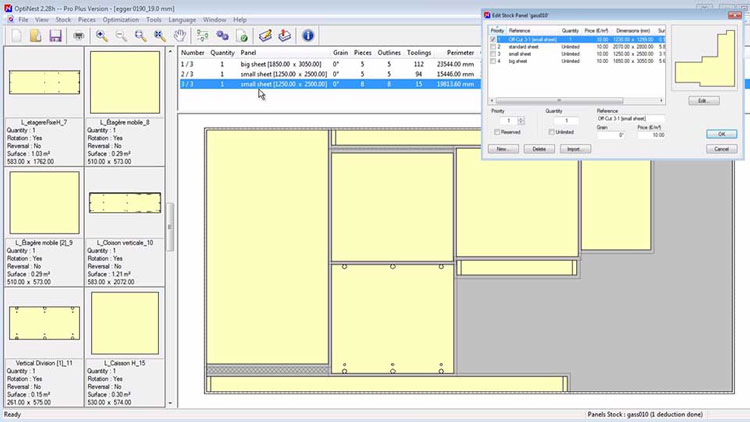Click the pieces list scroll down arrow
750x422 pixels.
click(170, 403)
